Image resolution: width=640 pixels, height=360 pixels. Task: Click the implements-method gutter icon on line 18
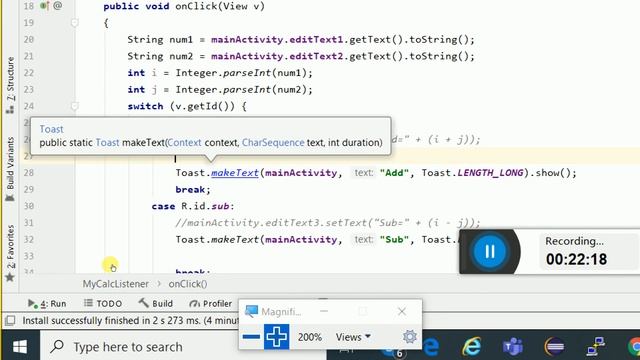44,6
